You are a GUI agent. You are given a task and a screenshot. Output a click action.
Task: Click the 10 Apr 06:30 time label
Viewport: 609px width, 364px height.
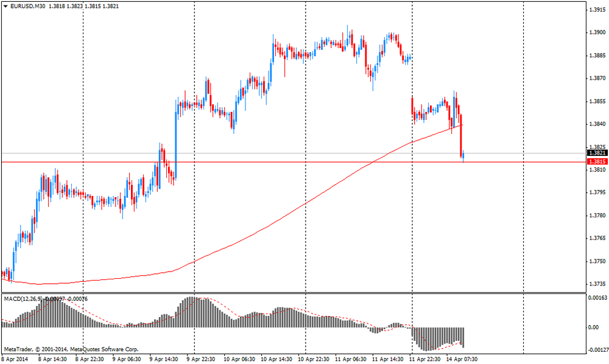coord(239,359)
